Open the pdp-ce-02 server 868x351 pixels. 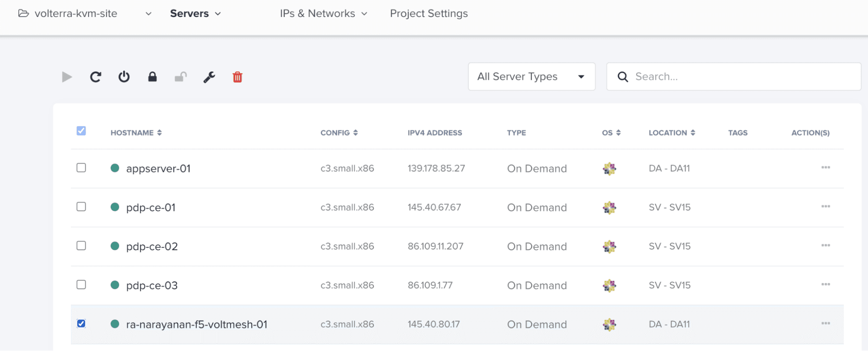tap(152, 247)
